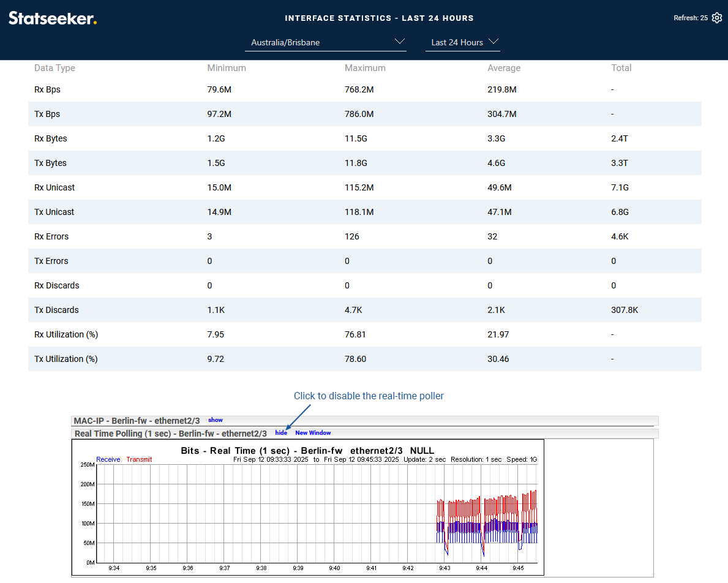This screenshot has width=728, height=583.
Task: Click the chevron beside Australia/Brisbane
Action: 400,42
